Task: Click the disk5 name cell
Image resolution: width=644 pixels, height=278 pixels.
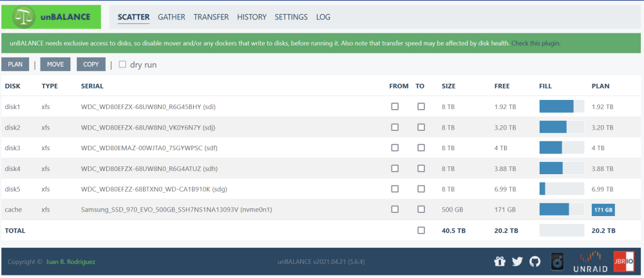Action: (13, 189)
